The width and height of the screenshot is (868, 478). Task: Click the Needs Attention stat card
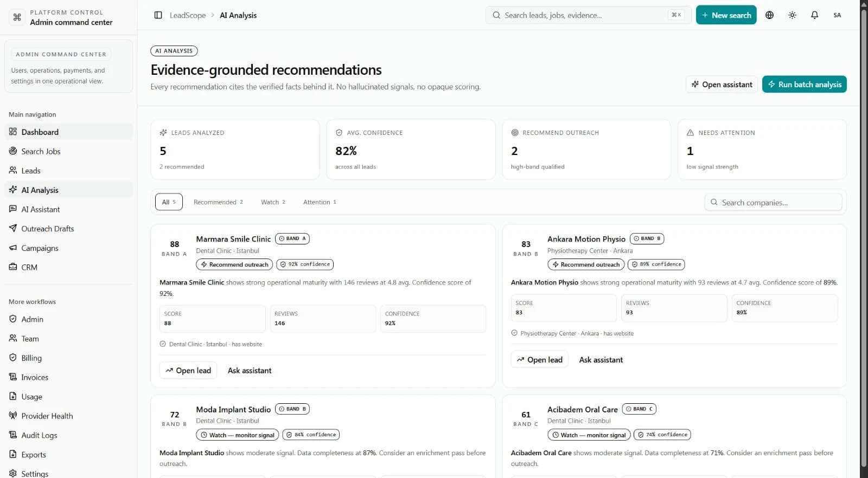pyautogui.click(x=762, y=149)
